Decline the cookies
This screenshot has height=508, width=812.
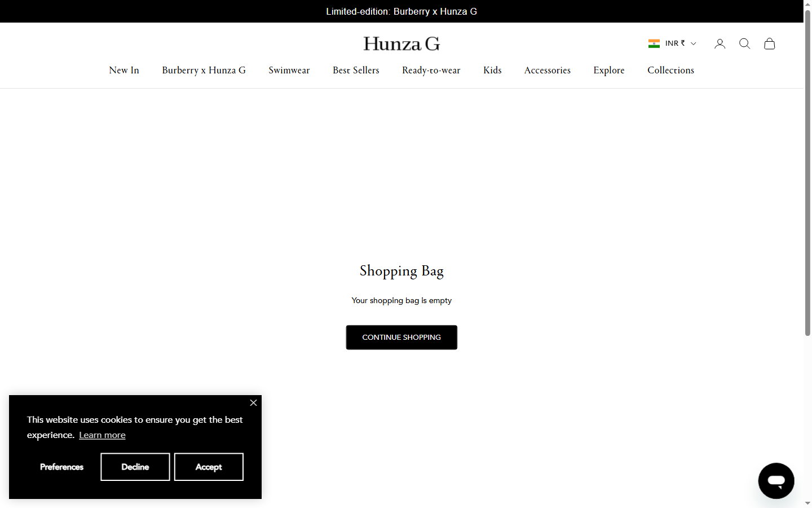point(135,467)
